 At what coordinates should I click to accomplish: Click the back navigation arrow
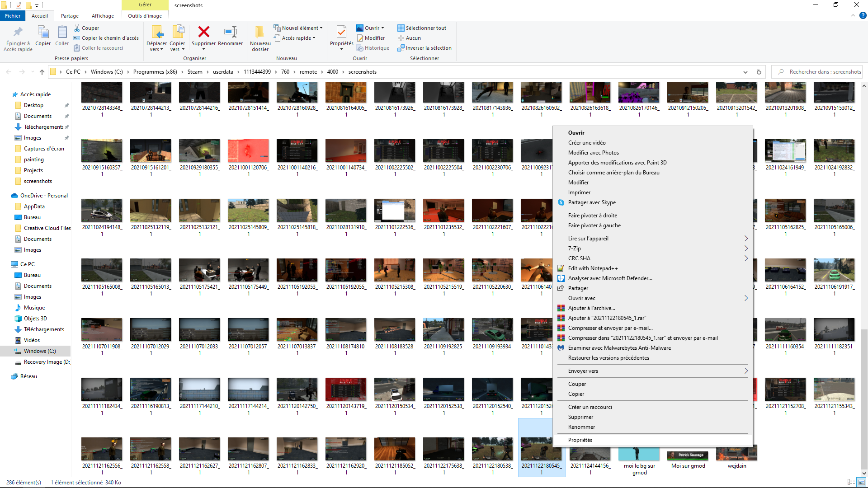(x=9, y=72)
